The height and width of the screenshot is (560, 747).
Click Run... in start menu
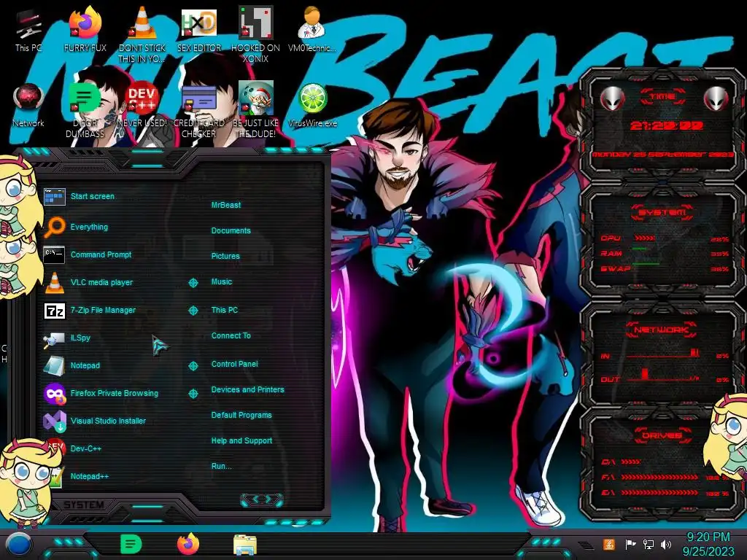[221, 466]
